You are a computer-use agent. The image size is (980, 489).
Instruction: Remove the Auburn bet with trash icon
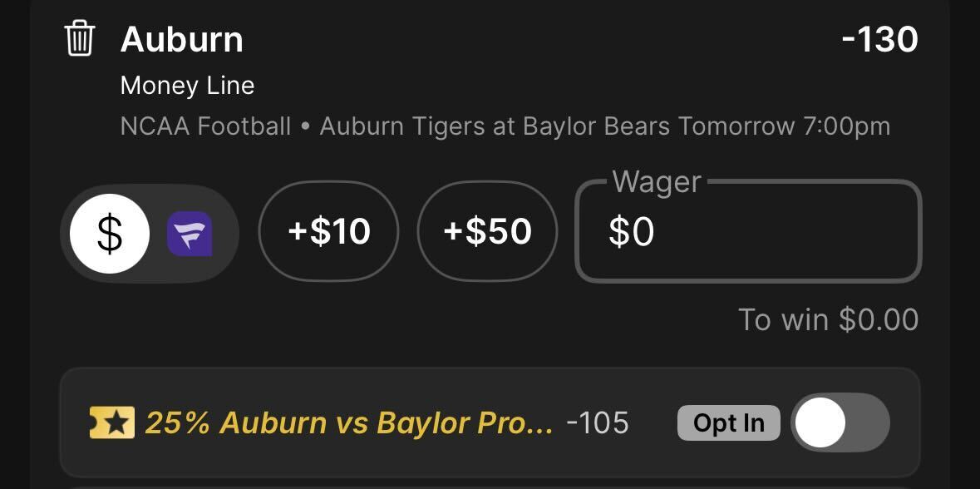[x=79, y=39]
